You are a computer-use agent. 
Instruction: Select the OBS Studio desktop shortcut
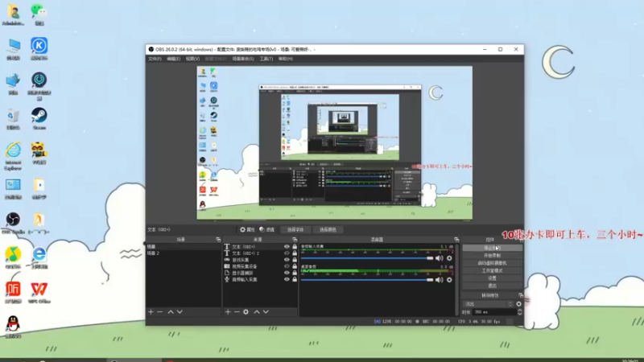[x=13, y=223]
